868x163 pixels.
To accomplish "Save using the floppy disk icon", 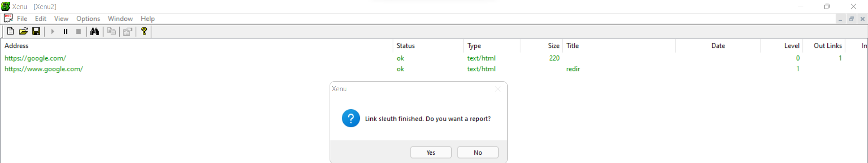I will (x=36, y=31).
